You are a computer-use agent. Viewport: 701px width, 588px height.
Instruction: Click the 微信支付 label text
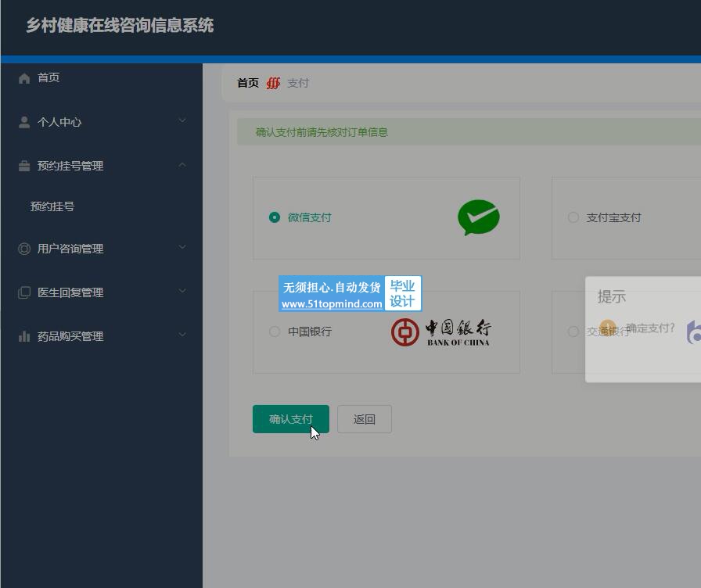[309, 217]
